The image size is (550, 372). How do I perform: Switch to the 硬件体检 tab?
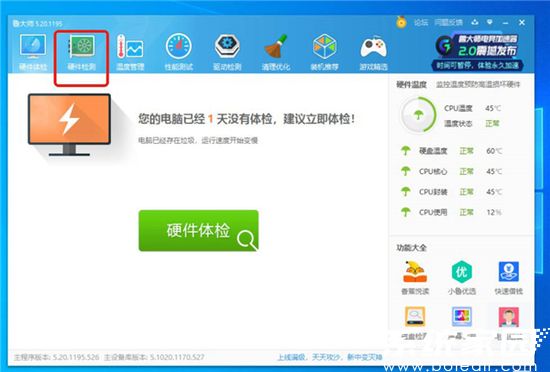33,53
